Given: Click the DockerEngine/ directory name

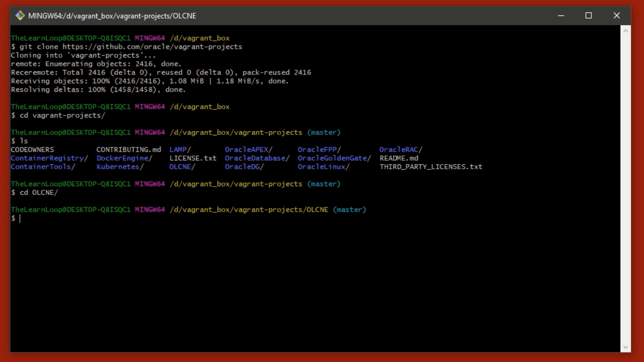Looking at the screenshot, I should pyautogui.click(x=124, y=158).
